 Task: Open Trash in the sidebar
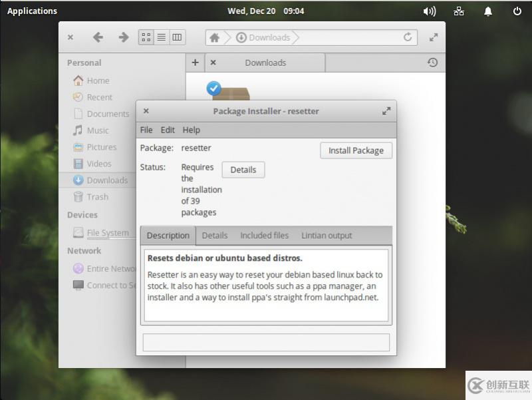pyautogui.click(x=90, y=197)
